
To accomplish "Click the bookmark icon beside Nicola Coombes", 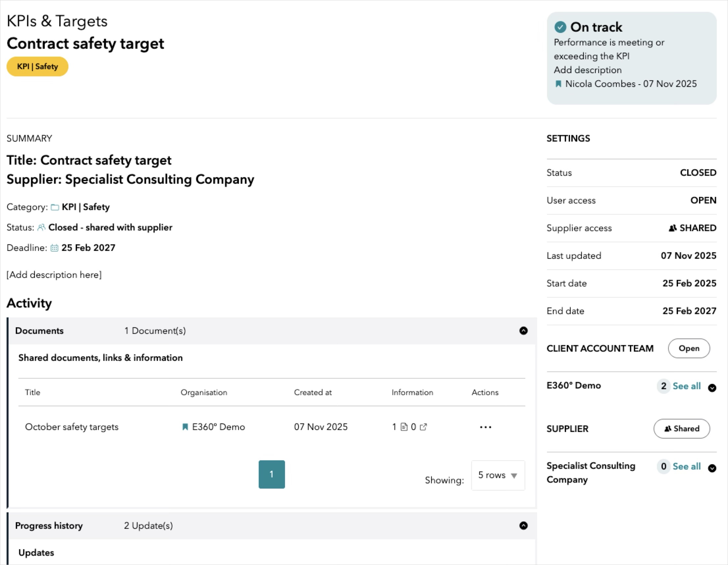I will pos(558,84).
